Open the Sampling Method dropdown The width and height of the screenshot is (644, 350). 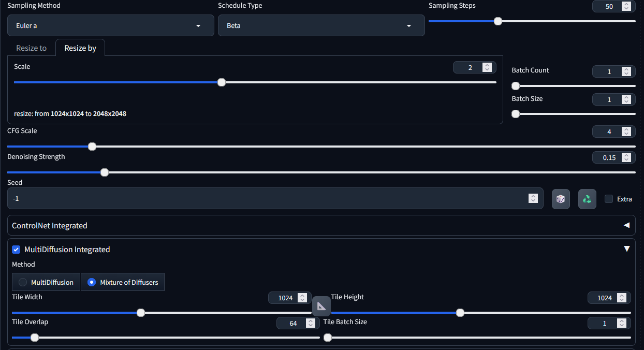coord(111,25)
